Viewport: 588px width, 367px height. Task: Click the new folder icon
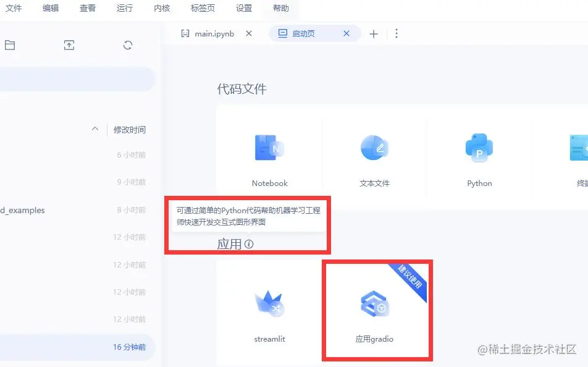pos(10,45)
